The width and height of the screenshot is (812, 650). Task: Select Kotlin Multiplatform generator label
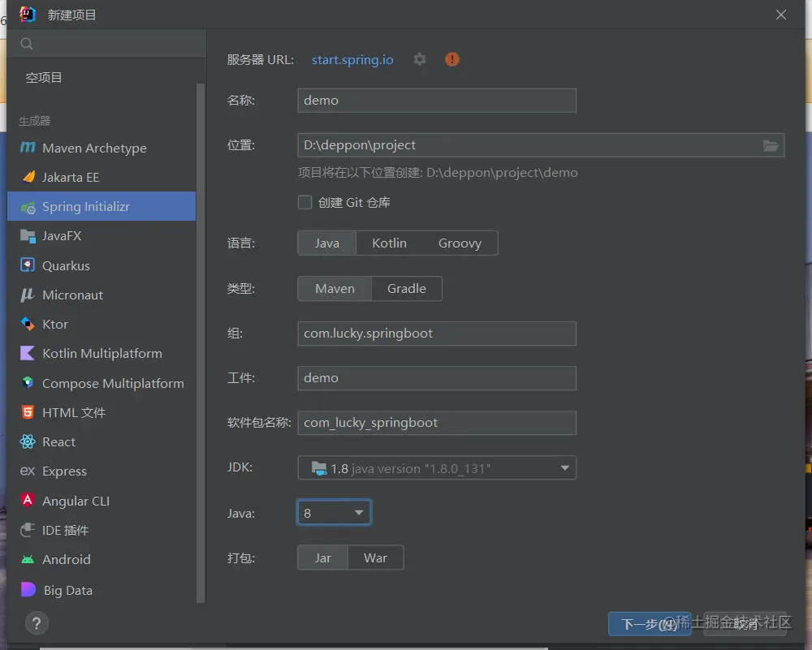click(102, 354)
